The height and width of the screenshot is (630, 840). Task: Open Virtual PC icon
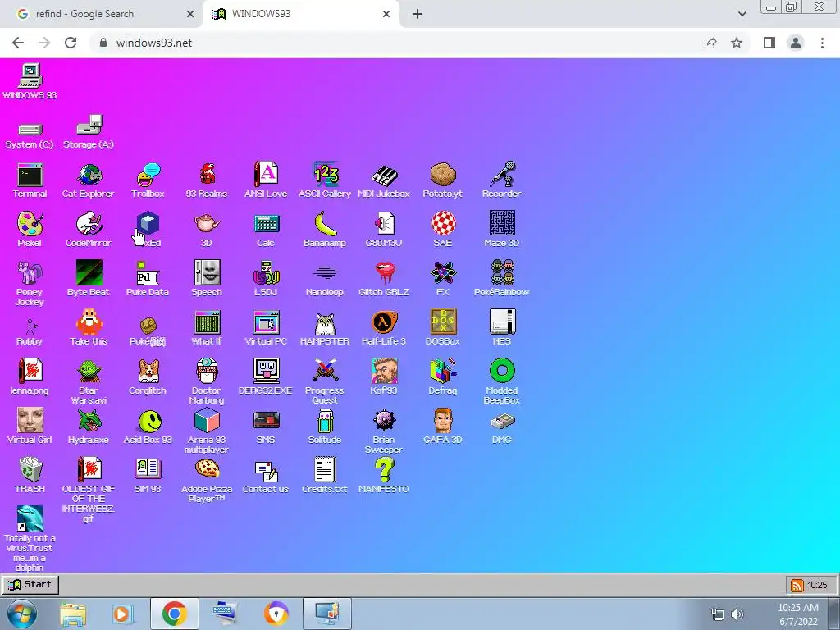[266, 328]
